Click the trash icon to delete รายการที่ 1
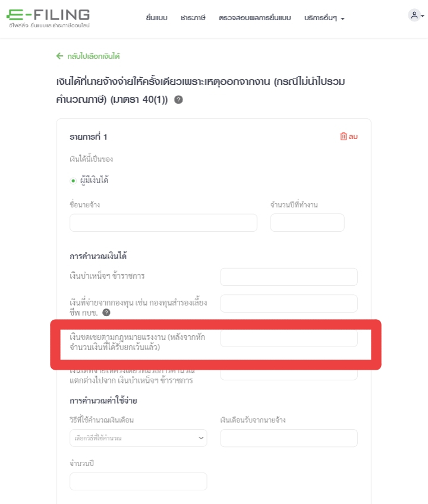Screen dimensions: 428x504 344,136
